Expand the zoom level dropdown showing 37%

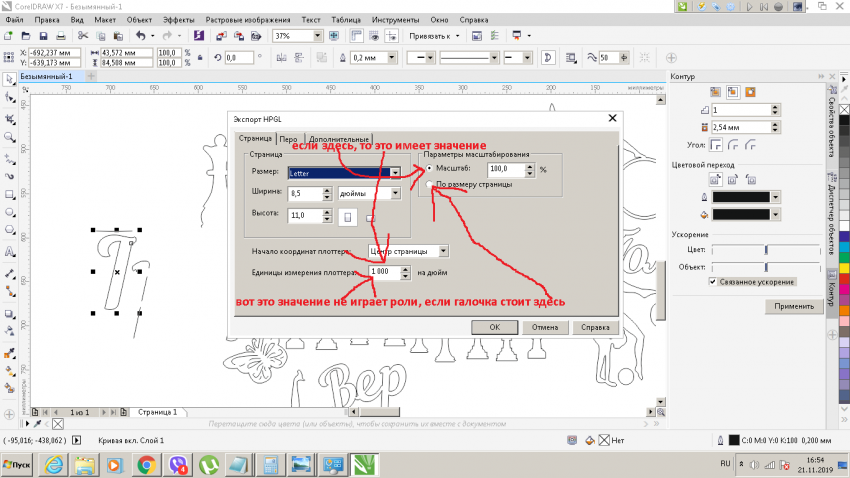pyautogui.click(x=317, y=36)
